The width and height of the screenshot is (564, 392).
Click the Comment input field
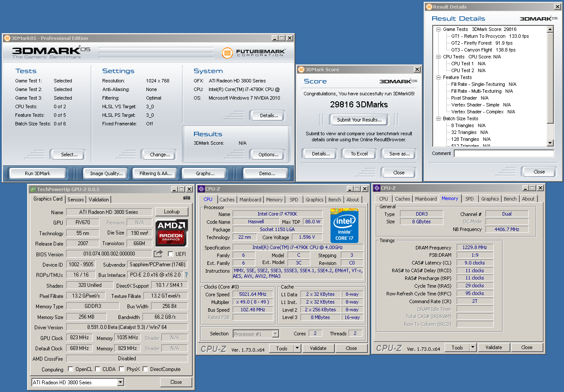(x=503, y=153)
